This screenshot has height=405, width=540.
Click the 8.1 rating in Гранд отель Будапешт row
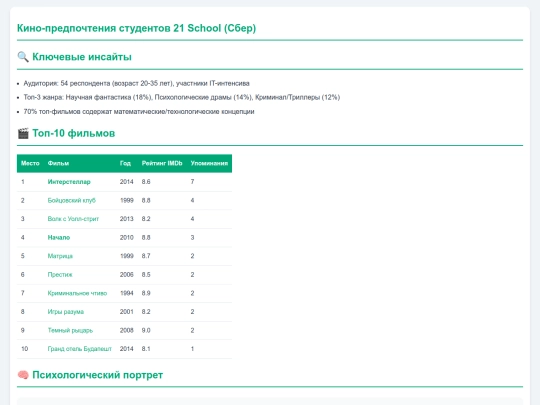pos(146,349)
